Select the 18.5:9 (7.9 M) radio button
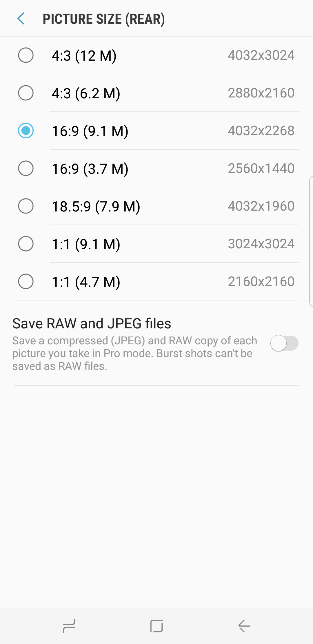 26,206
